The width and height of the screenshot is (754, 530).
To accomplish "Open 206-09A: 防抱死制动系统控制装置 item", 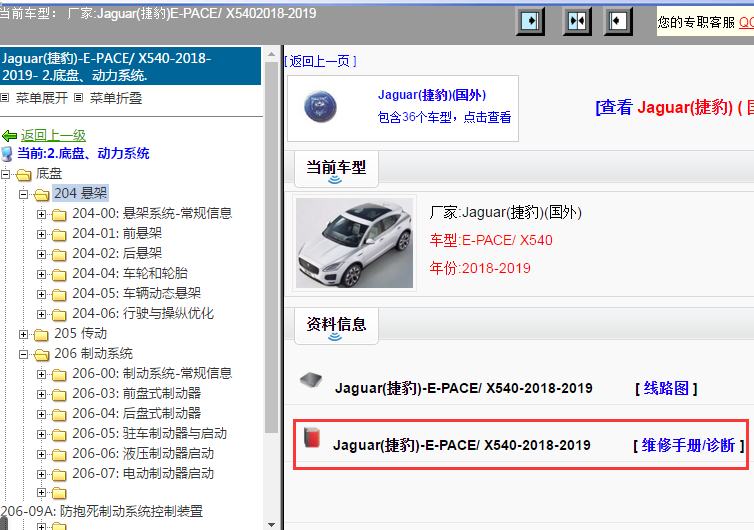I will [101, 511].
